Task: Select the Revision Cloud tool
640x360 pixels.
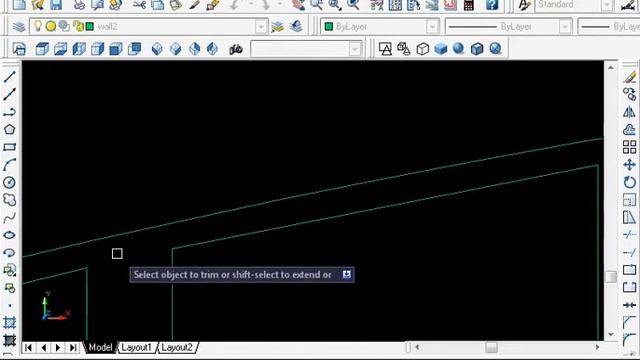Action: 9,200
